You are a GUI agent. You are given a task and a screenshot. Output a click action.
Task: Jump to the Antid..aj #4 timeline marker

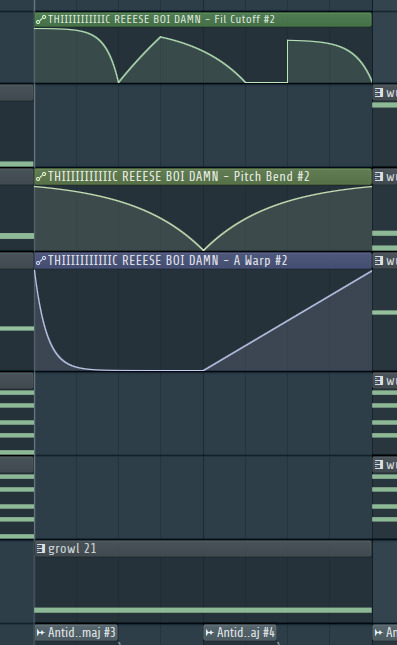(x=240, y=632)
